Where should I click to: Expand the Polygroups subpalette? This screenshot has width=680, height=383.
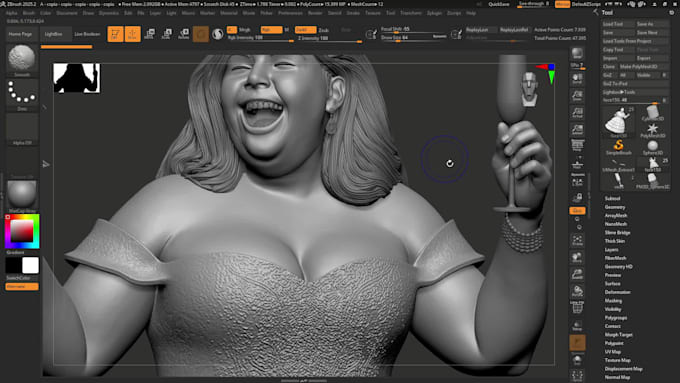tap(616, 318)
